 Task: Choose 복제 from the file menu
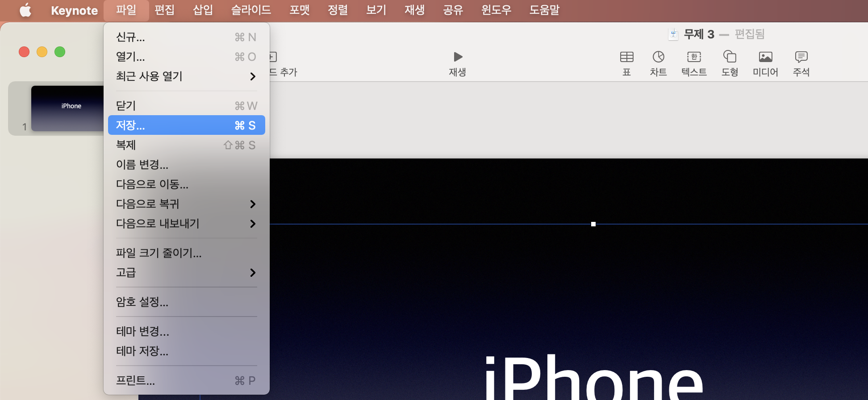click(187, 145)
